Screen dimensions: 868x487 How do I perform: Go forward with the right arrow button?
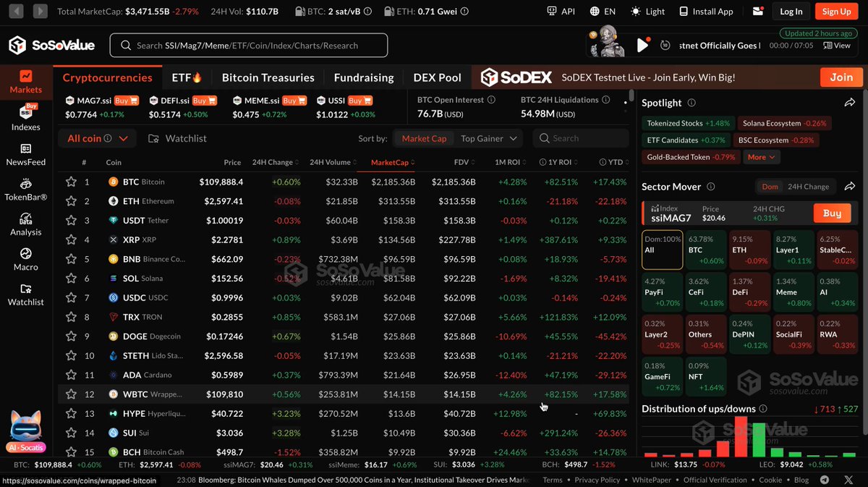pos(39,11)
